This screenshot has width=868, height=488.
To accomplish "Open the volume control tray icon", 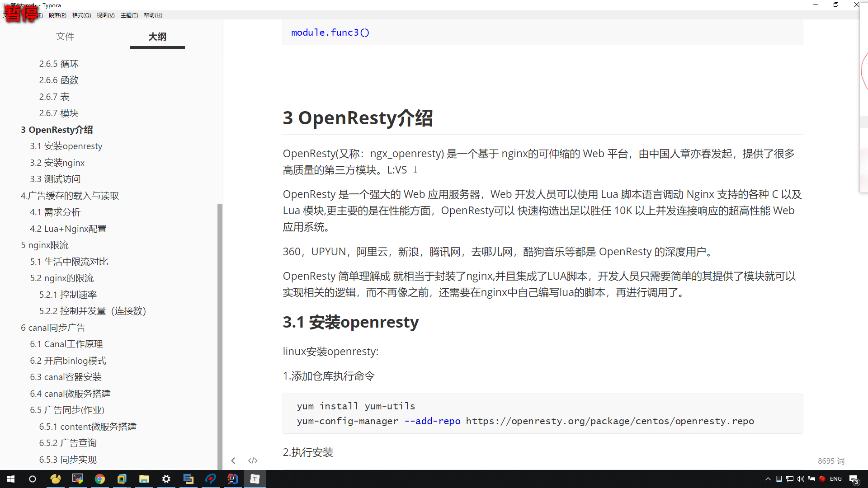I will coord(801,479).
